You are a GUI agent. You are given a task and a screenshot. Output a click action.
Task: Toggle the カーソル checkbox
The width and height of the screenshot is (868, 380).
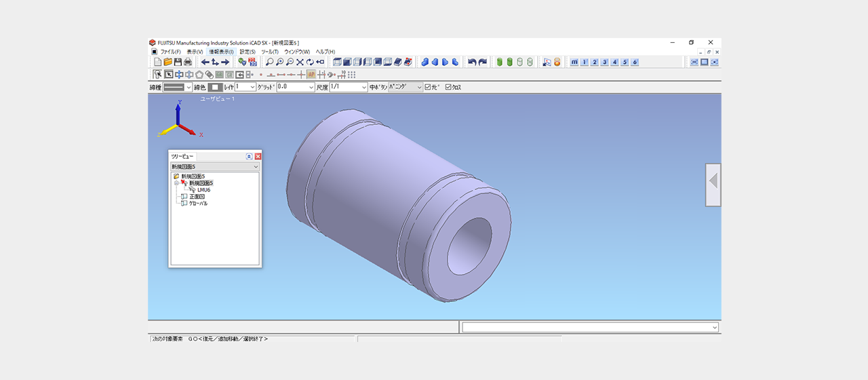tap(428, 87)
